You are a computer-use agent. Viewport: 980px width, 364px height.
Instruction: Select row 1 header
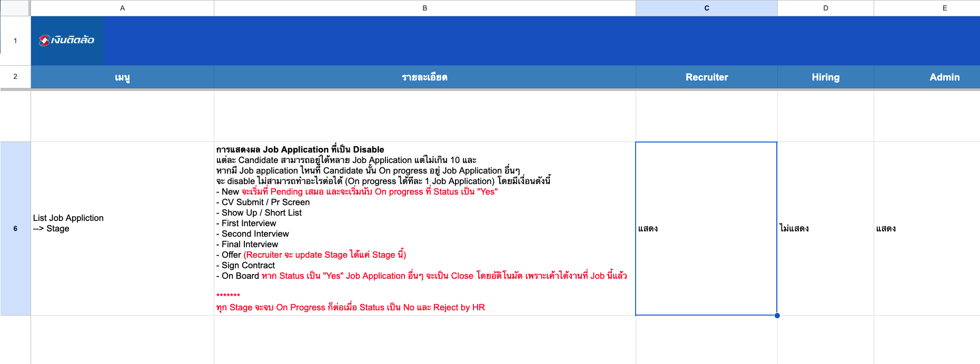pyautogui.click(x=15, y=41)
